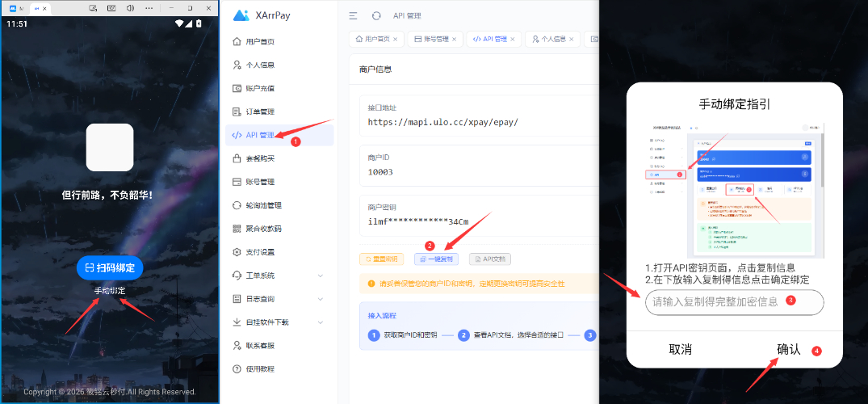
Task: Click the battery icon in Android status bar
Action: point(199,23)
